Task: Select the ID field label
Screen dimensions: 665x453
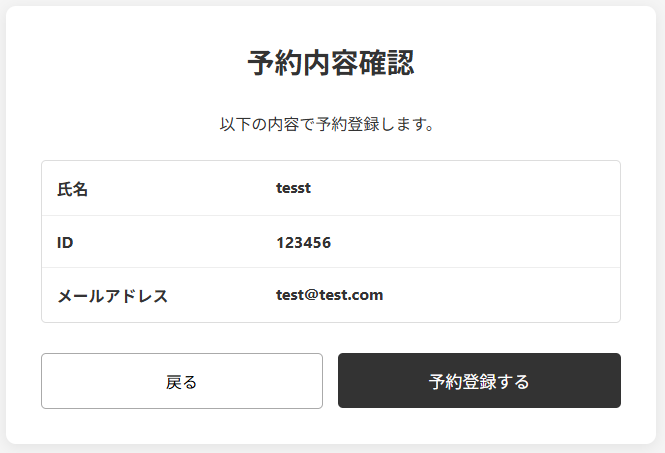Action: click(65, 243)
